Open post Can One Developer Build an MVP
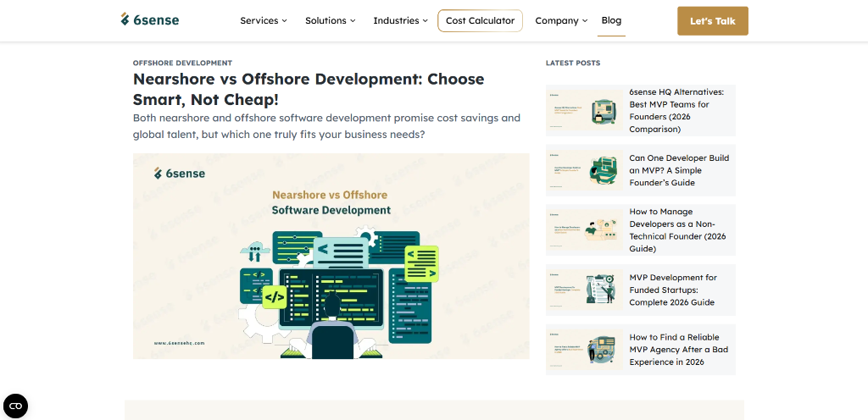868x420 pixels. [679, 170]
